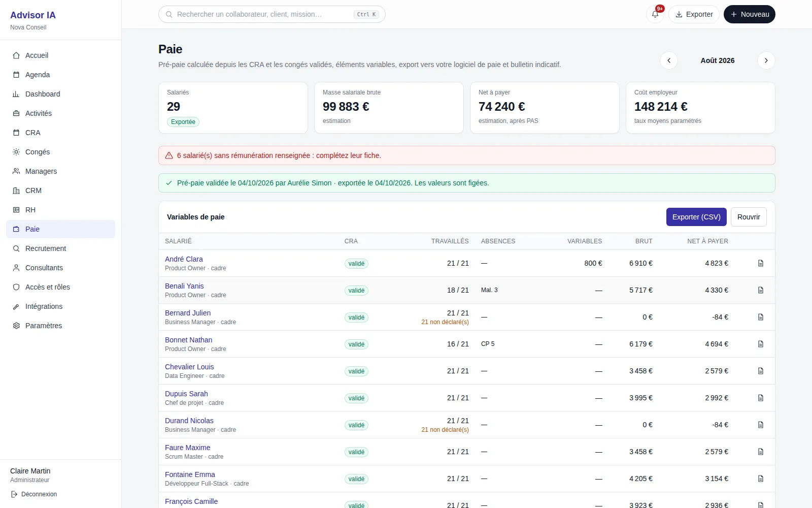The width and height of the screenshot is (812, 508).
Task: Open Recrutement in the sidebar
Action: 60,248
